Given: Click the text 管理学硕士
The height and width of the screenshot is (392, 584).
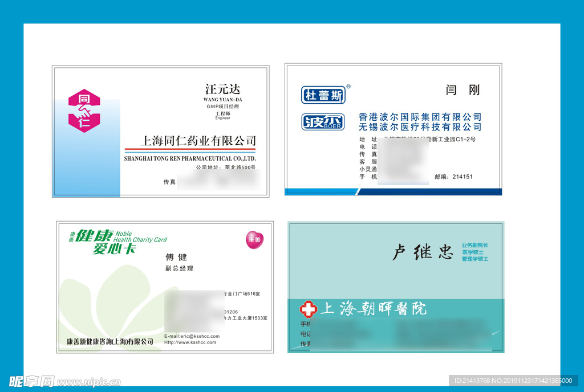Looking at the screenshot, I should (x=475, y=259).
